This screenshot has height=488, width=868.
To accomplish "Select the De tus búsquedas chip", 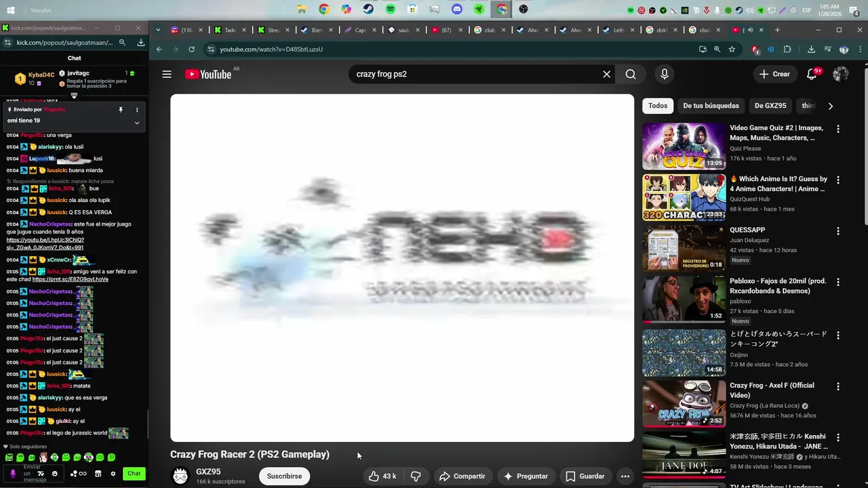I will [711, 106].
